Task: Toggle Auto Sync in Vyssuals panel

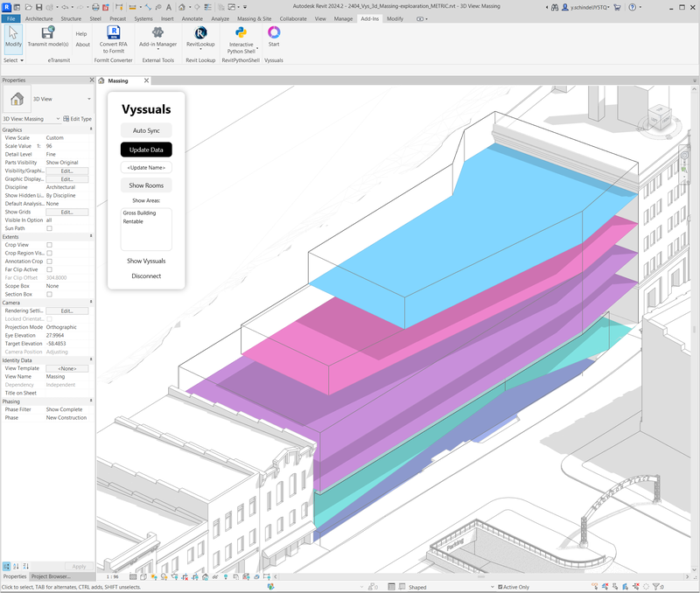Action: point(146,130)
